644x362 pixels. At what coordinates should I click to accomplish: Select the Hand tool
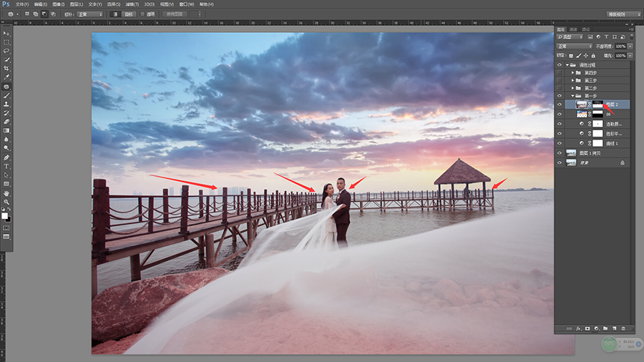pyautogui.click(x=6, y=193)
